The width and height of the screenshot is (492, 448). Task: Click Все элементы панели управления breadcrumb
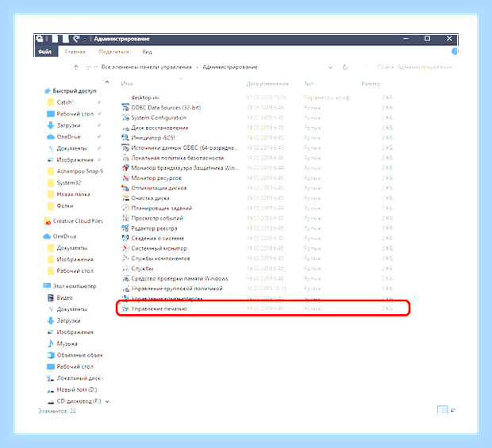[146, 67]
